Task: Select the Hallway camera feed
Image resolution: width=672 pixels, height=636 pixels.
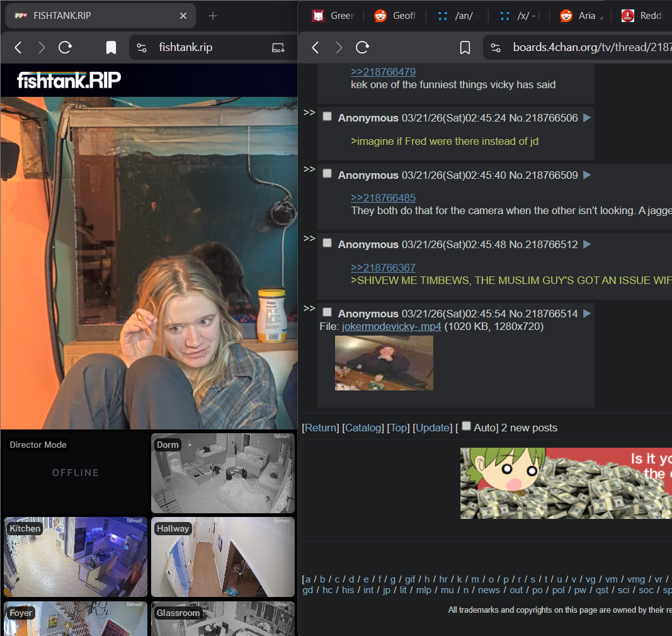Action: point(223,557)
